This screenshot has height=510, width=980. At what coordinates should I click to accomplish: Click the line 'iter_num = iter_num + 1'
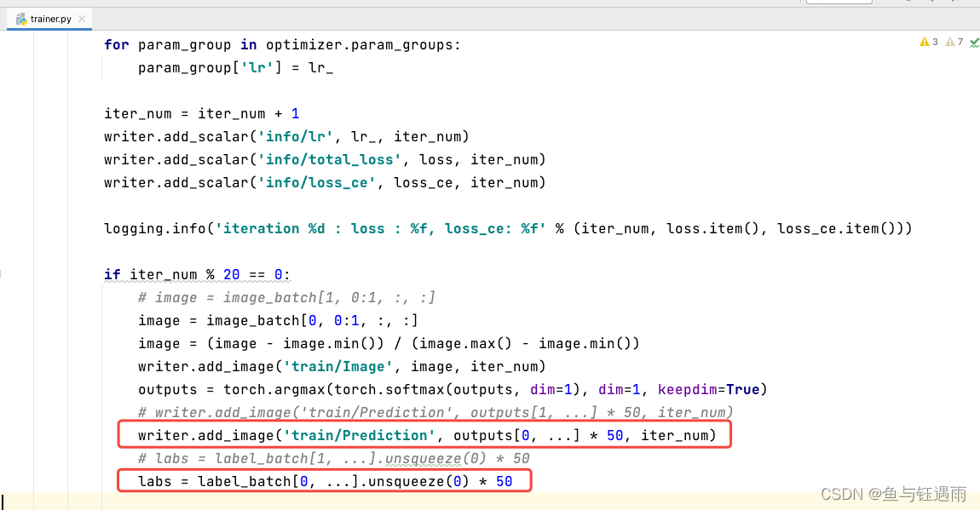pos(202,113)
